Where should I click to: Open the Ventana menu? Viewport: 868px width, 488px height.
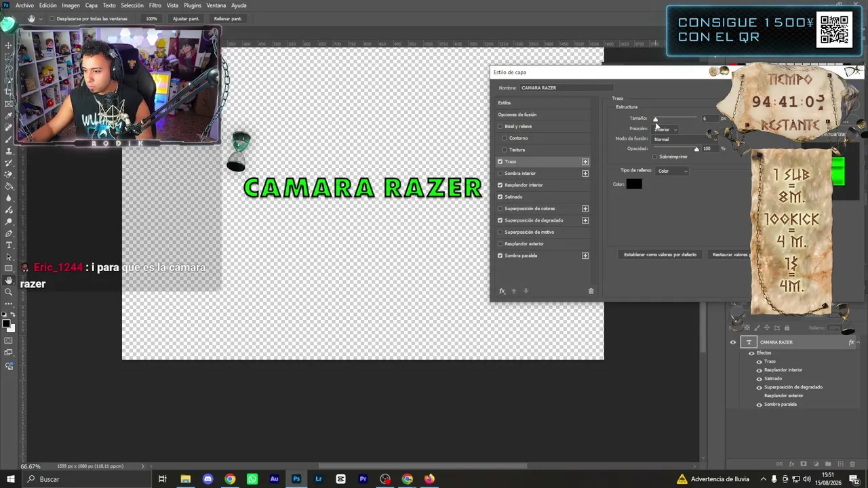(216, 5)
